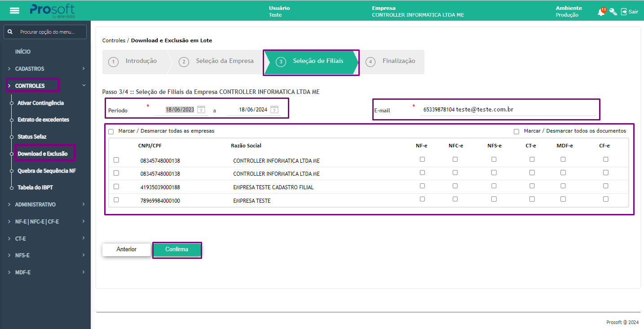Select Download e Exclusão menu item
Screen dimensions: 644x329
43,154
